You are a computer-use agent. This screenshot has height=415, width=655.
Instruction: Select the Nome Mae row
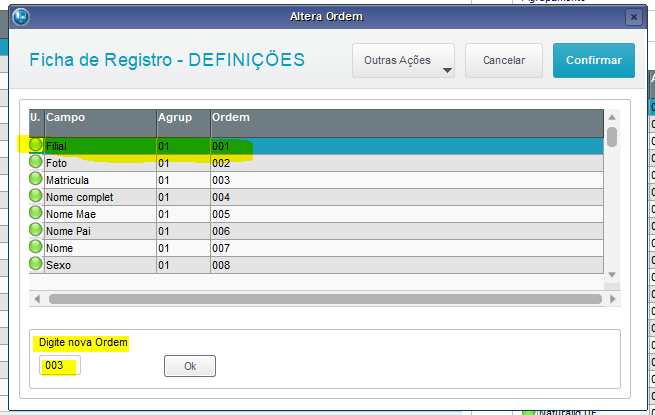click(x=316, y=214)
